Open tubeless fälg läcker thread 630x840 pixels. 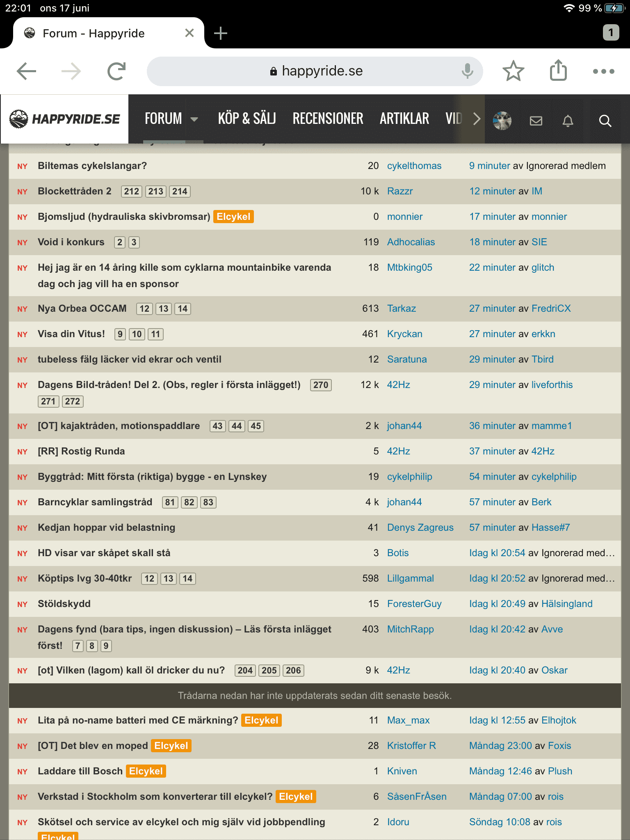point(130,359)
